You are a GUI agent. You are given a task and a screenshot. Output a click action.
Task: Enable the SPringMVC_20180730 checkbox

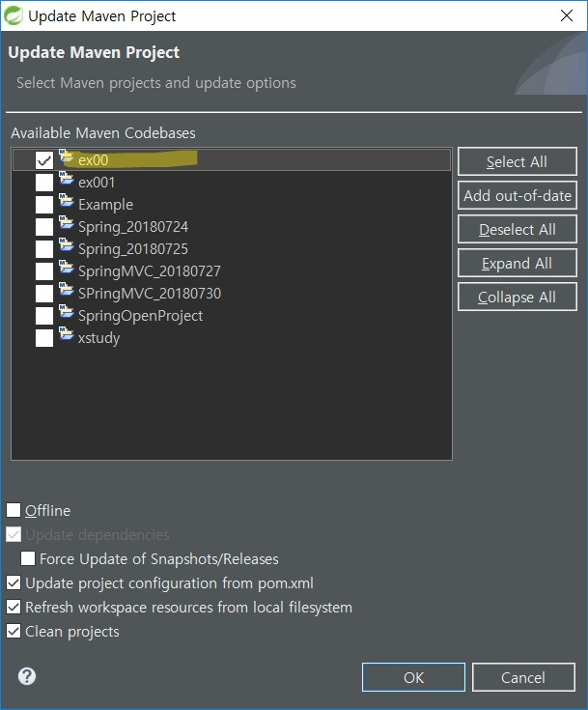(x=44, y=294)
